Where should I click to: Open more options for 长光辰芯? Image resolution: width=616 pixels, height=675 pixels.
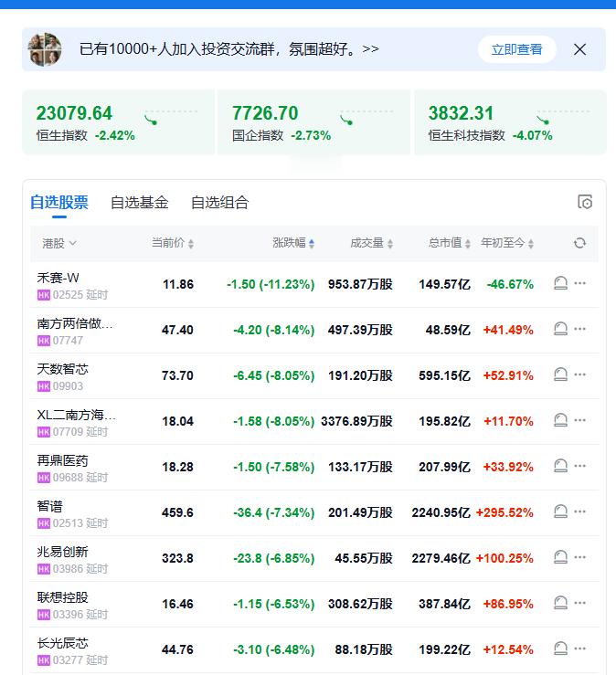click(579, 648)
